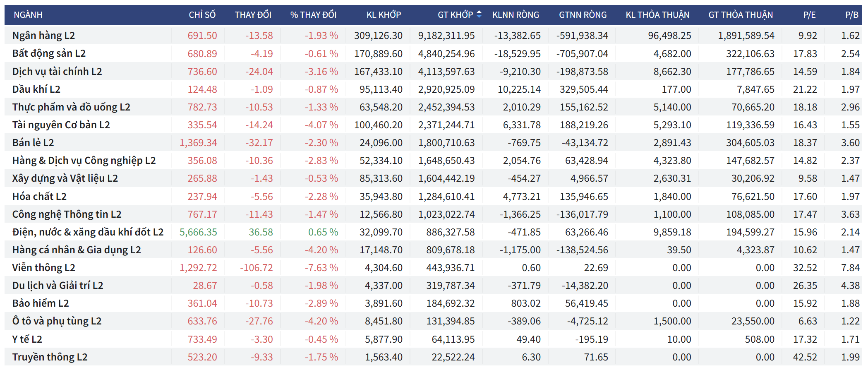Image resolution: width=868 pixels, height=370 pixels.
Task: Select the Viễn thông L2 sector row
Action: tap(44, 268)
